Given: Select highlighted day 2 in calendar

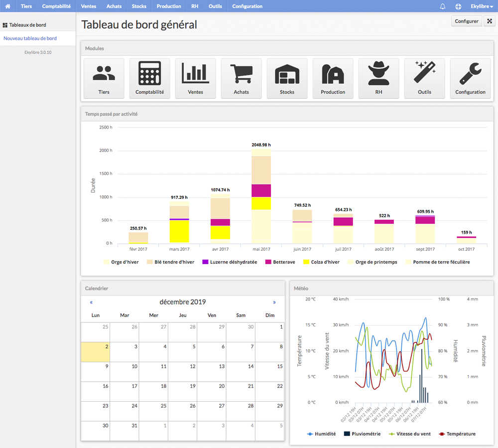Looking at the screenshot, I should coord(95,352).
